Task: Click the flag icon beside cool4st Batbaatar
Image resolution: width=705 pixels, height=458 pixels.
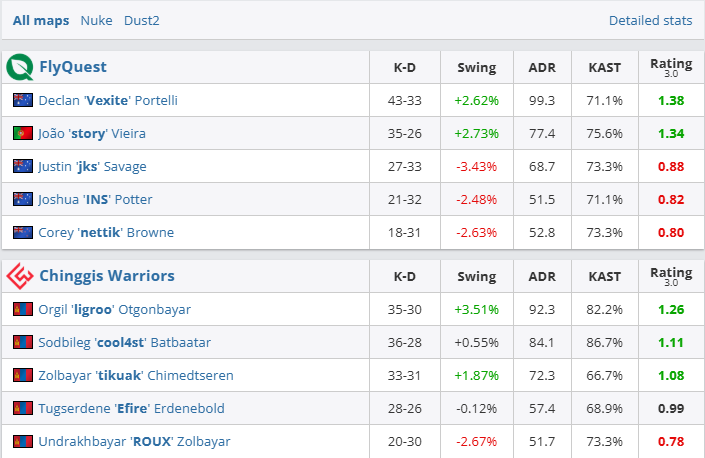Action: 23,342
